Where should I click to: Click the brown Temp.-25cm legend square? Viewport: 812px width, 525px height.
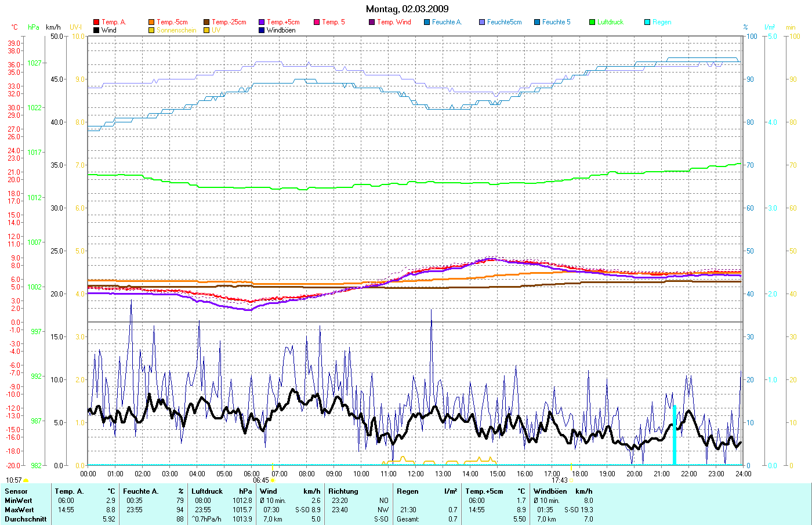[x=206, y=22]
